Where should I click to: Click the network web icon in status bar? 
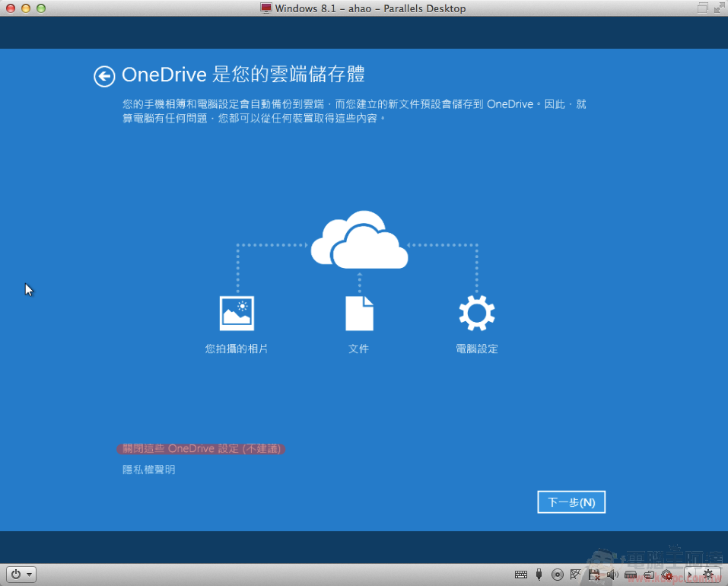tap(576, 575)
